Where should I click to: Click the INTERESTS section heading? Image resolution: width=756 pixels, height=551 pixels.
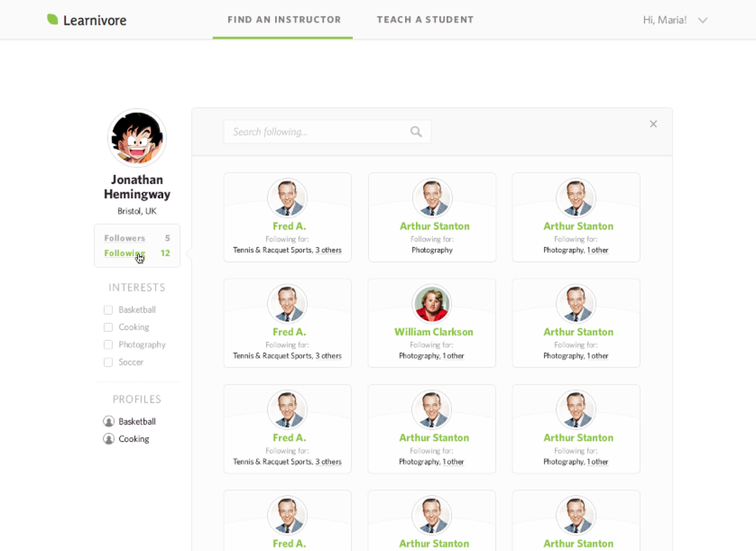pyautogui.click(x=137, y=288)
